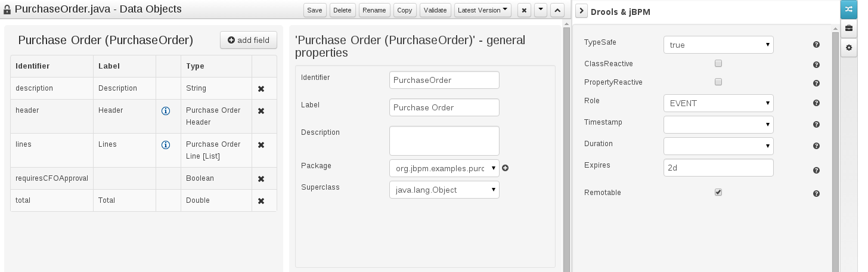Viewport: 868px width, 272px height.
Task: Toggle the PropertyReactive checkbox
Action: [x=718, y=82]
